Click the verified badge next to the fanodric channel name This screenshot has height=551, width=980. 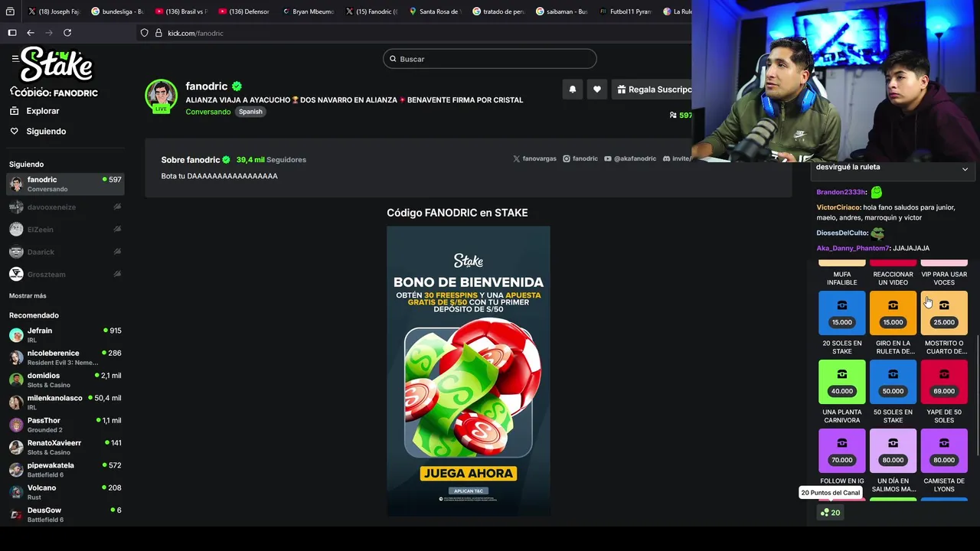click(x=237, y=86)
